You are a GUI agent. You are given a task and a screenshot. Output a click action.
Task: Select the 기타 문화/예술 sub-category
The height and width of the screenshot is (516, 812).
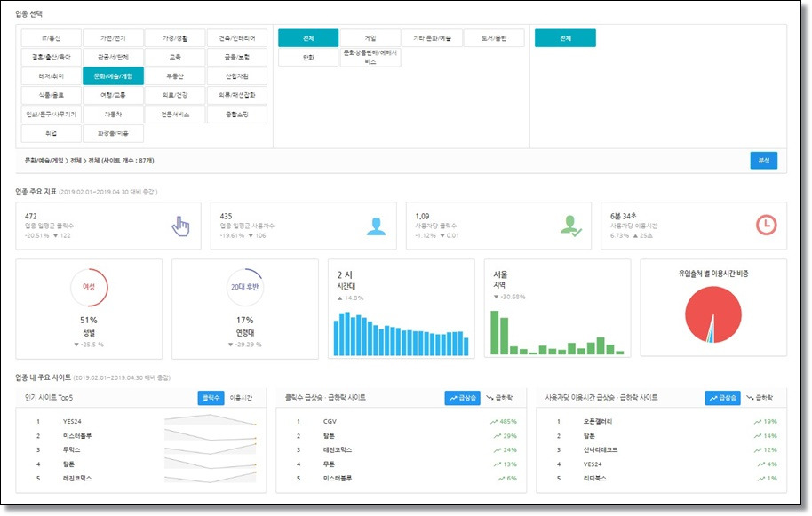click(433, 38)
